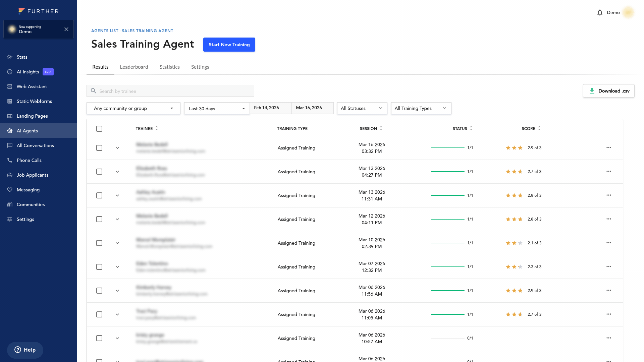Switch to the Leaderboard tab
This screenshot has height=362, width=644.
coord(134,67)
